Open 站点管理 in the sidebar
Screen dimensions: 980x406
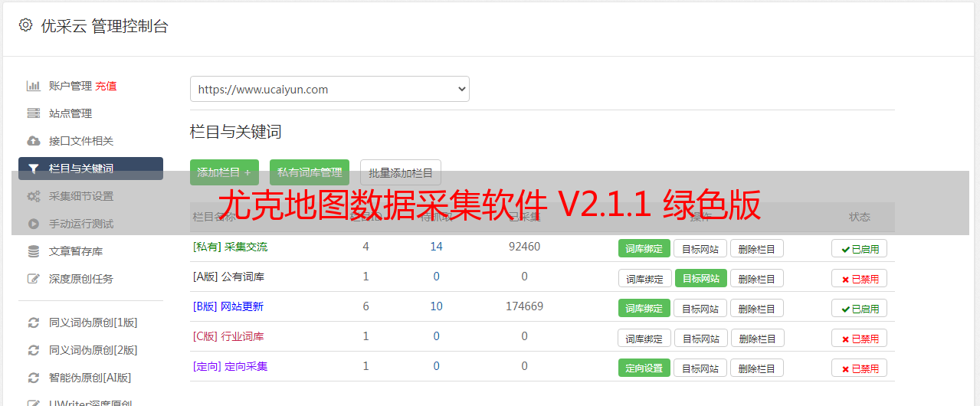point(70,113)
